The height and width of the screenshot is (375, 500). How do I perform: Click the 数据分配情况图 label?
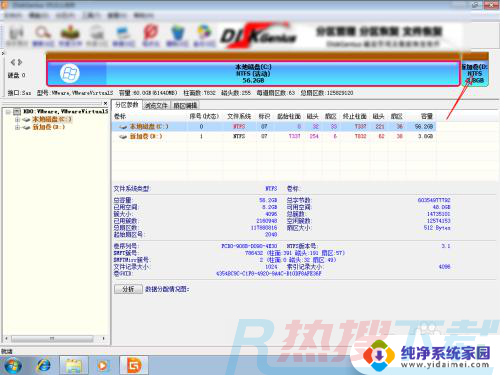click(167, 289)
